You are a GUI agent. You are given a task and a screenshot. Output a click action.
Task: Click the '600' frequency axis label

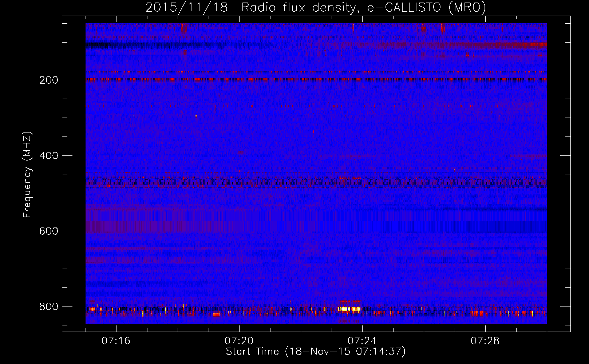coord(48,232)
